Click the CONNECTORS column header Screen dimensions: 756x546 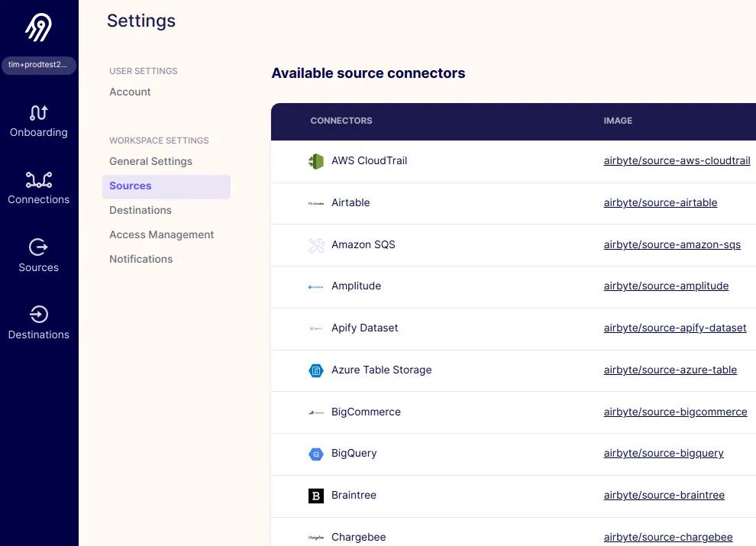click(341, 121)
